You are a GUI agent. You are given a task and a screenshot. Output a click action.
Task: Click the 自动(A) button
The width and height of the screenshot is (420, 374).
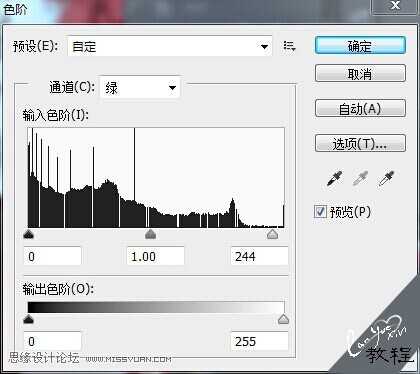point(360,108)
